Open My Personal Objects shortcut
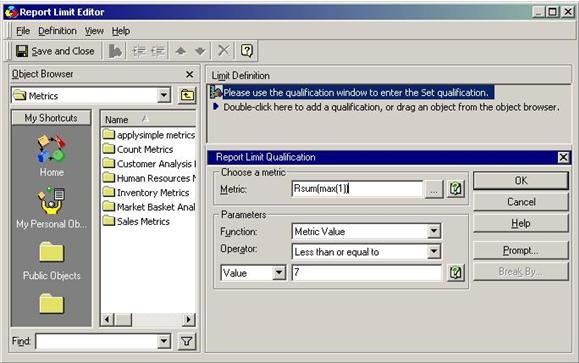This screenshot has width=579, height=363. tap(51, 208)
